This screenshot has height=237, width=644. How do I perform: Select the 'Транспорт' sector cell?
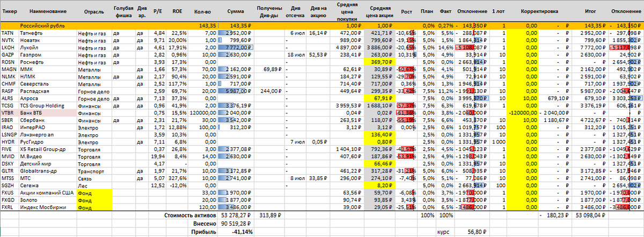click(x=95, y=171)
